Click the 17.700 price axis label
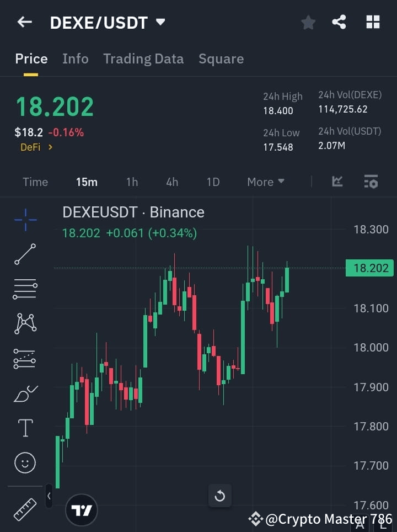This screenshot has width=397, height=532. tap(371, 466)
